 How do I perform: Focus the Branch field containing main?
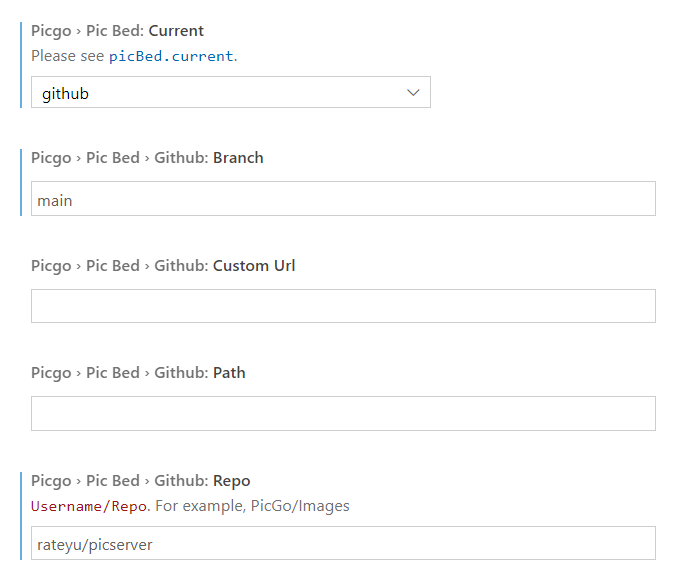point(343,199)
